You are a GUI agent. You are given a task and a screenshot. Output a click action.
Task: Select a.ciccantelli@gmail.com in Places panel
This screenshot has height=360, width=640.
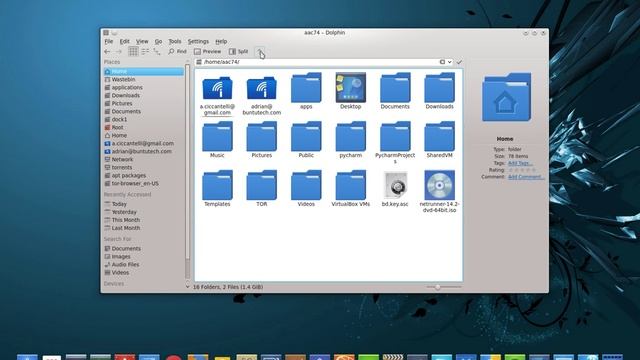144,143
